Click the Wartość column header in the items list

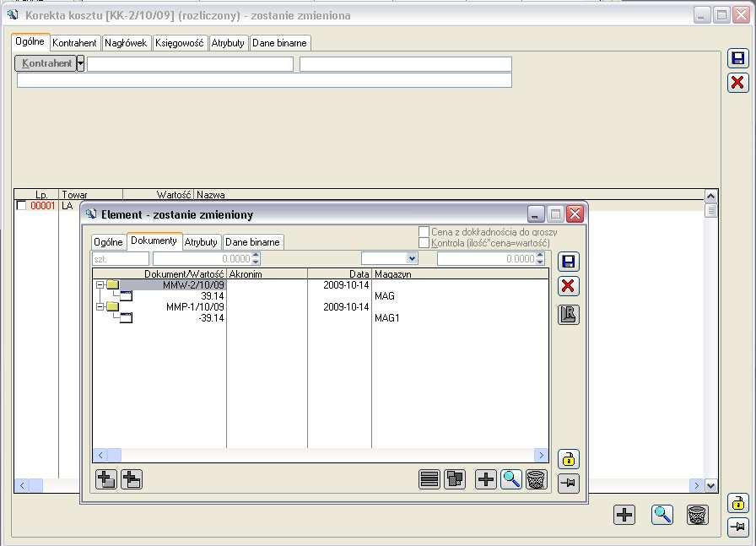(158, 195)
